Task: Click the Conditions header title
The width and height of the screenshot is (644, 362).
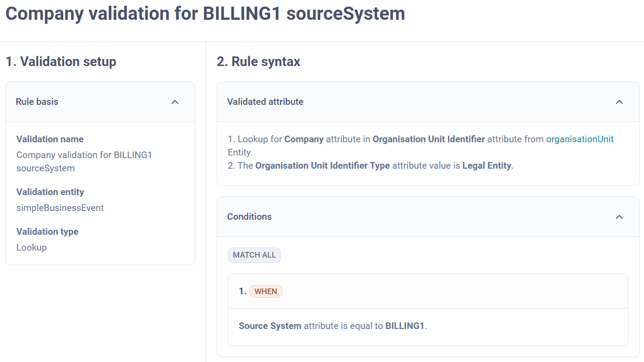Action: pyautogui.click(x=249, y=217)
